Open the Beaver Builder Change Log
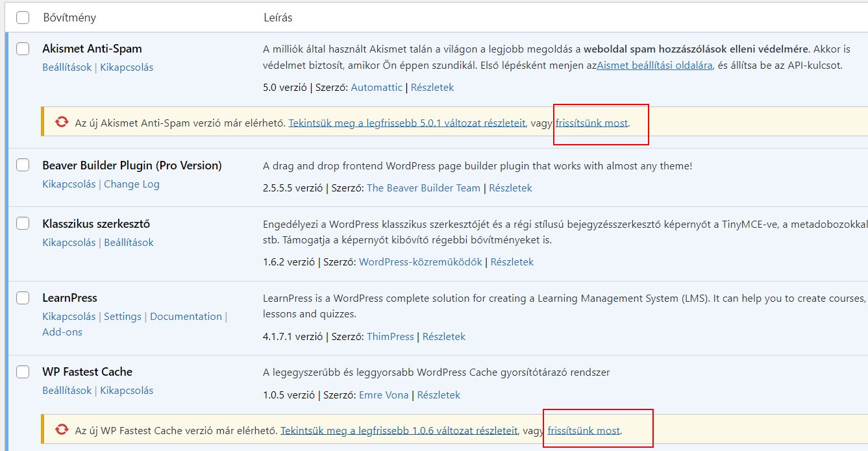868x451 pixels. [132, 184]
